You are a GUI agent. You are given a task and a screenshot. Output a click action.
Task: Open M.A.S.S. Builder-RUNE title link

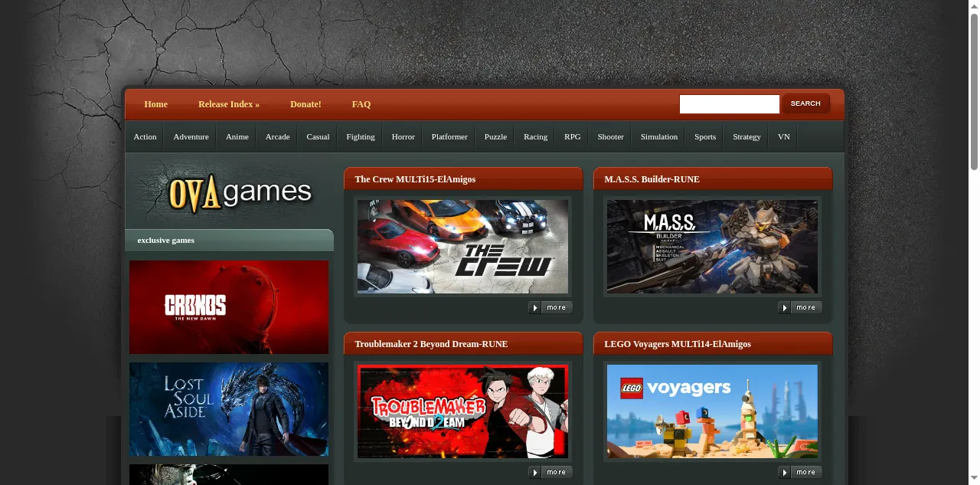coord(652,179)
